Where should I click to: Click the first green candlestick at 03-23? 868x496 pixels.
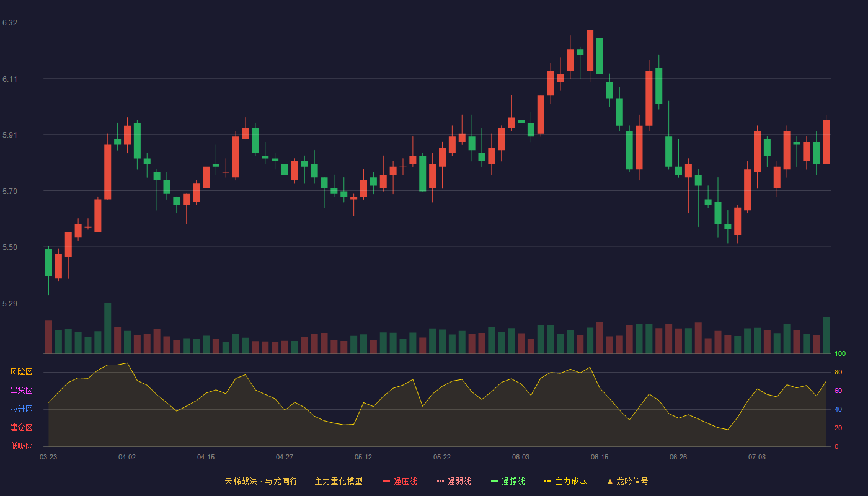click(x=48, y=262)
